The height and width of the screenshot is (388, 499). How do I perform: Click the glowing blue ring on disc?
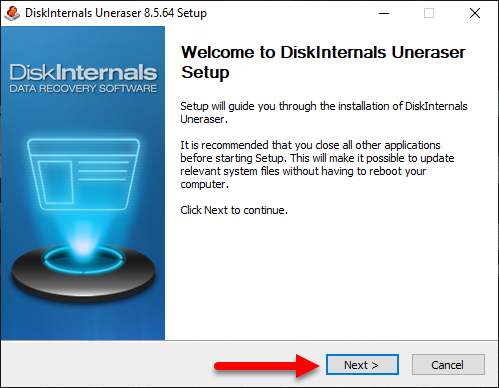pos(83,259)
